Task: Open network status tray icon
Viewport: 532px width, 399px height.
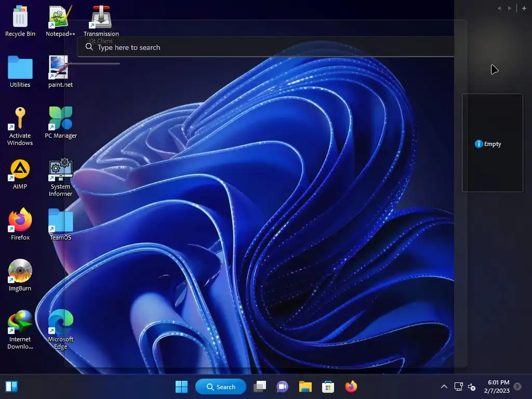Action: coord(458,387)
